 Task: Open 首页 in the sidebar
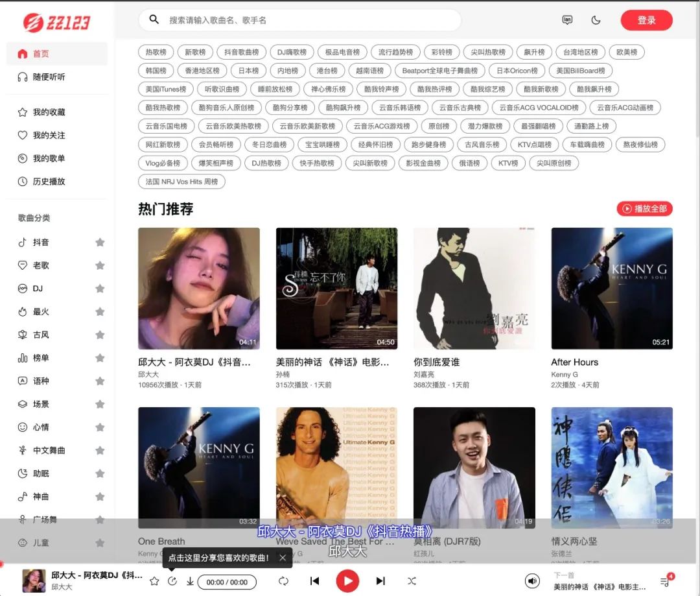click(57, 54)
